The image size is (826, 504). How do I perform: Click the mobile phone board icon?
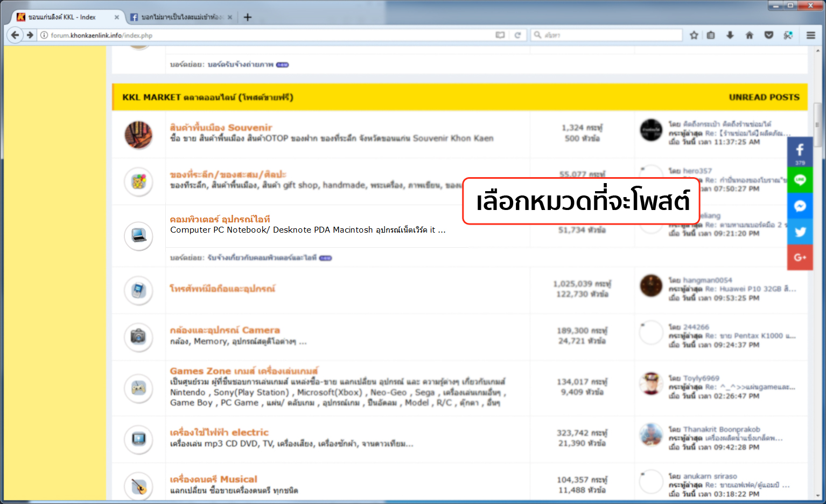click(138, 291)
